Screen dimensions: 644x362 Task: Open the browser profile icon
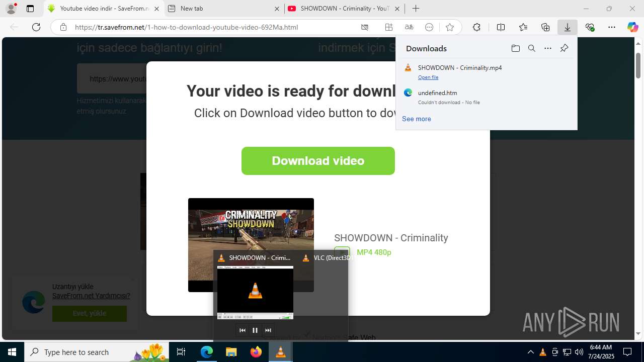coord(11,9)
